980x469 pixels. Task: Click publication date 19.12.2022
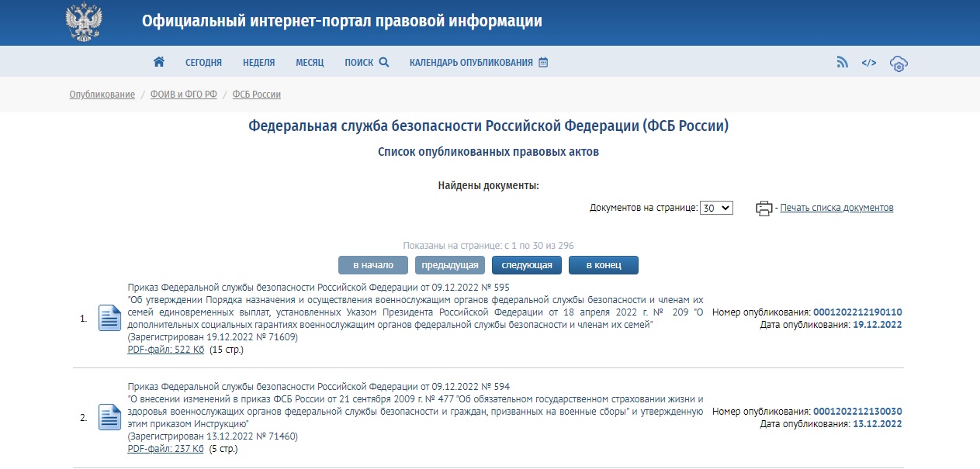click(878, 325)
